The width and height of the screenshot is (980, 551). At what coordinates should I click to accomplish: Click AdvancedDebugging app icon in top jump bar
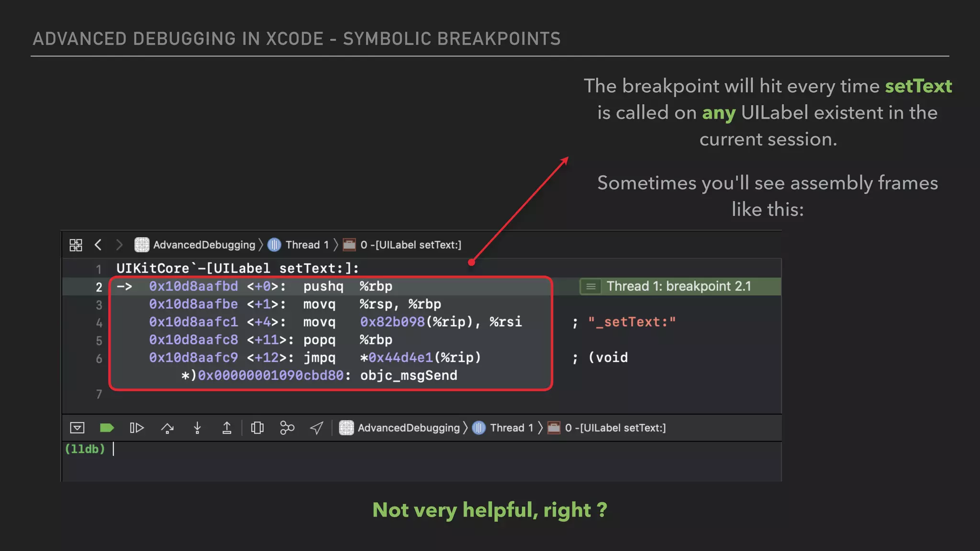click(142, 245)
